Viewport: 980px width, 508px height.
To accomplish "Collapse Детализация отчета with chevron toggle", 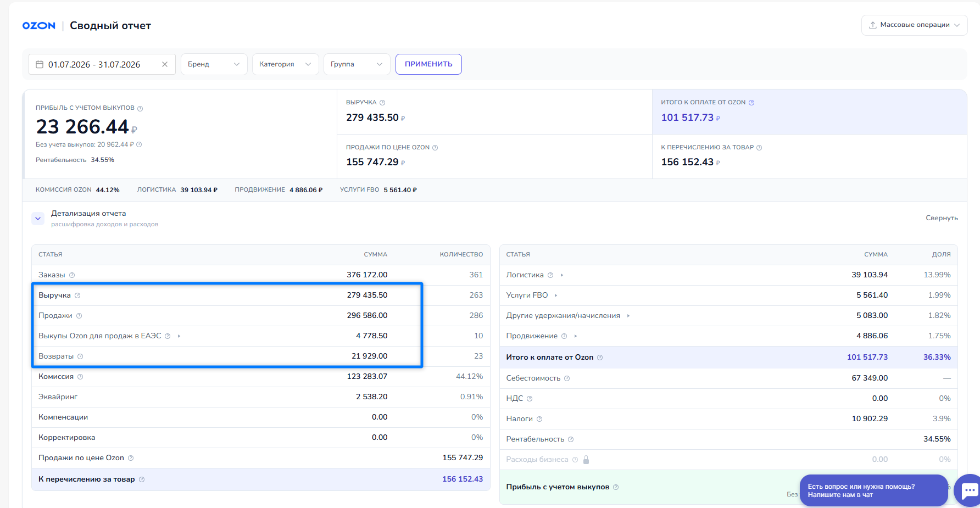I will click(x=38, y=219).
